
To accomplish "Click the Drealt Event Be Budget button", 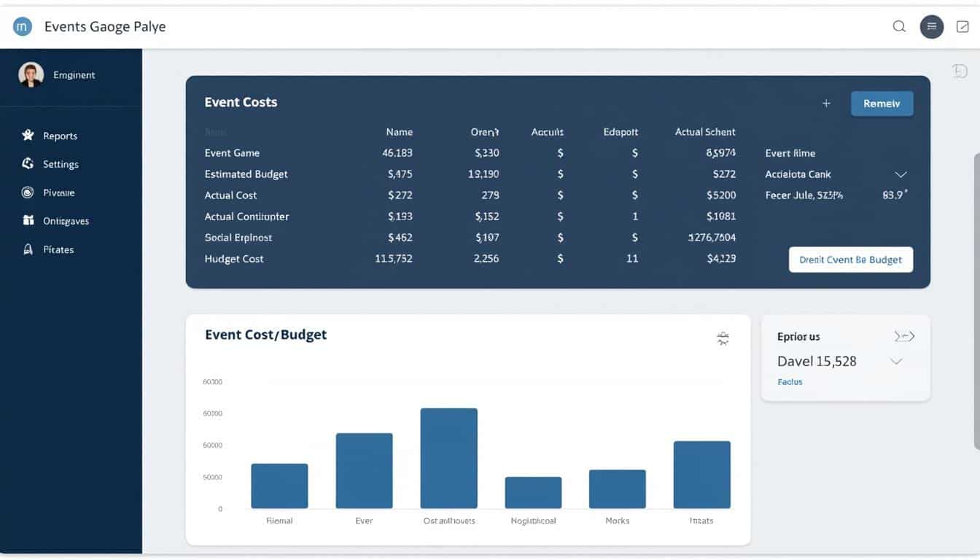I will coord(850,260).
